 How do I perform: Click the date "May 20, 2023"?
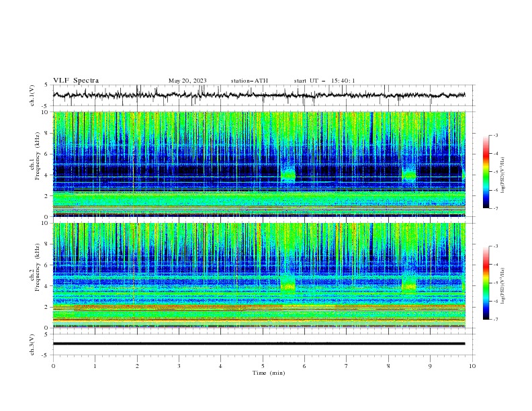(187, 81)
